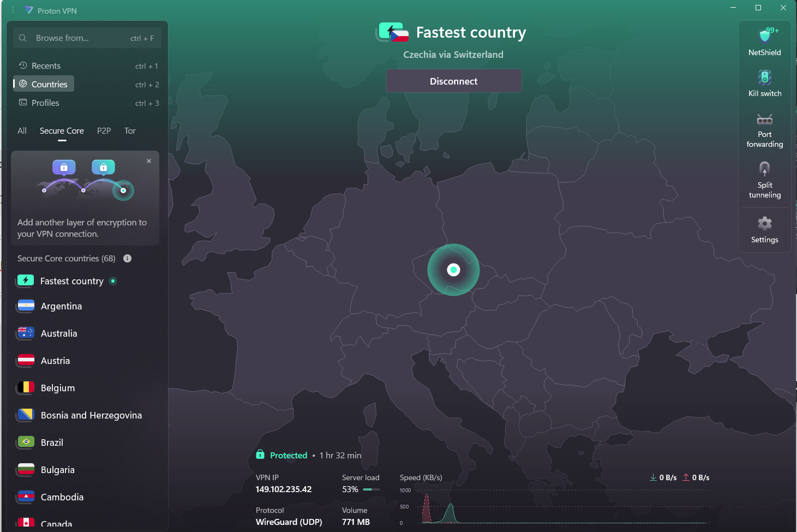Click the Belgium flag icon
Image resolution: width=797 pixels, height=532 pixels.
(x=26, y=388)
